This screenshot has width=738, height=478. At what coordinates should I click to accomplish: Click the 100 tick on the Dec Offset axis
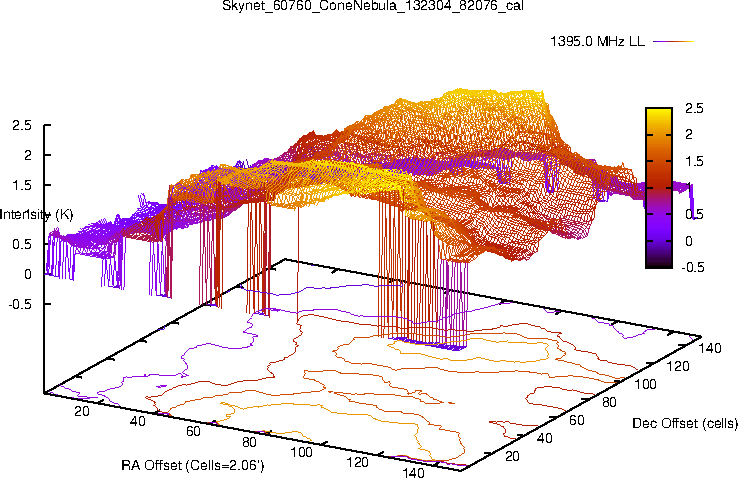tap(645, 384)
